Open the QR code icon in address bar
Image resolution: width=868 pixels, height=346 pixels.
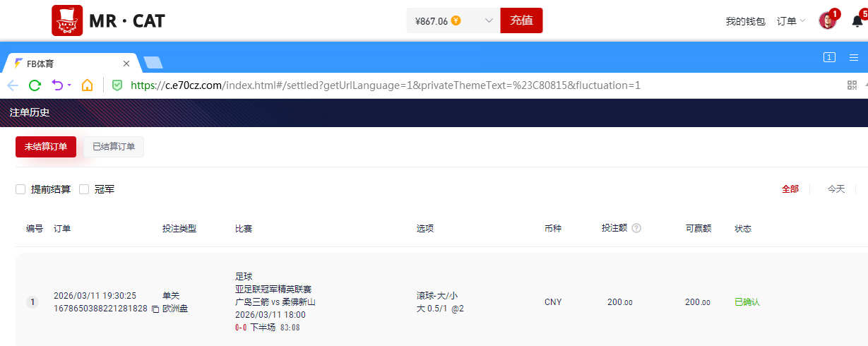pyautogui.click(x=852, y=85)
